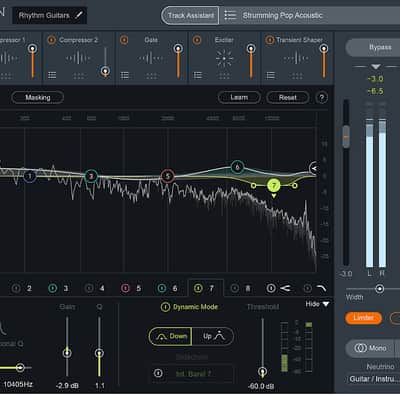Click the Gate waveform icon

click(151, 58)
